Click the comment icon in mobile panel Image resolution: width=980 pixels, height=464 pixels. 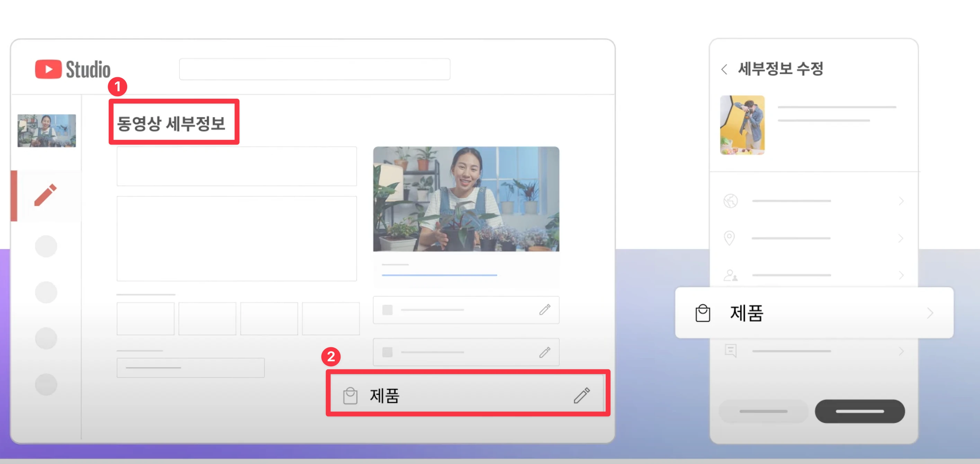pyautogui.click(x=730, y=351)
